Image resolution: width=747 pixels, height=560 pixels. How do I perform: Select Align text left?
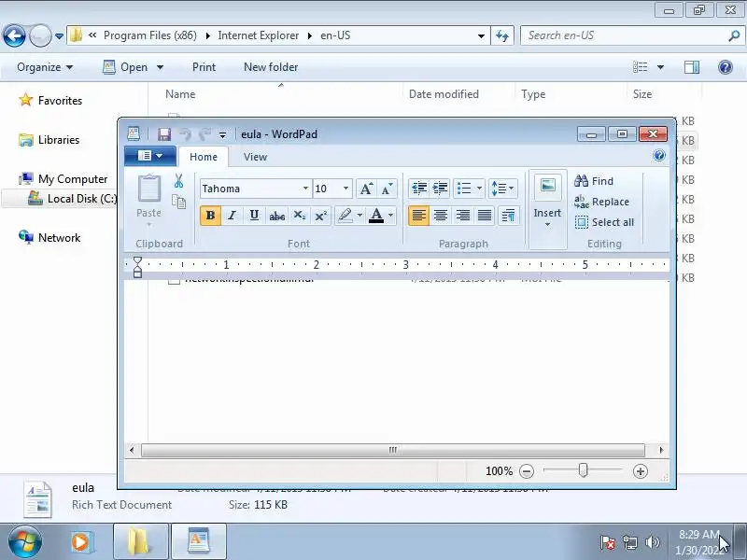pyautogui.click(x=418, y=216)
